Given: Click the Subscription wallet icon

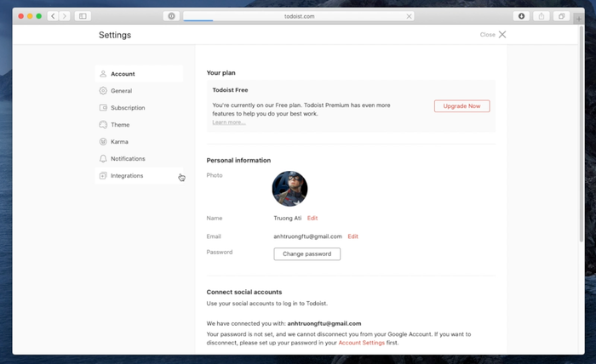Looking at the screenshot, I should coord(103,108).
